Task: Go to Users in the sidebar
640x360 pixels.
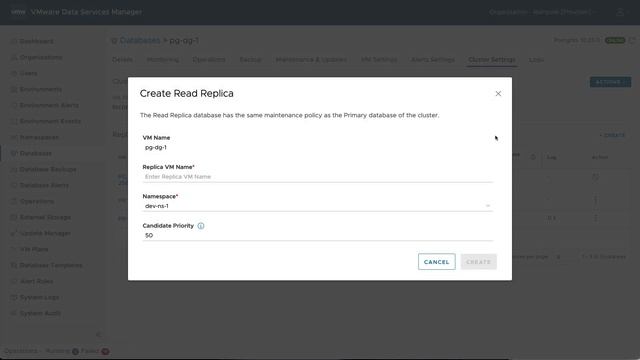Action: pos(28,73)
